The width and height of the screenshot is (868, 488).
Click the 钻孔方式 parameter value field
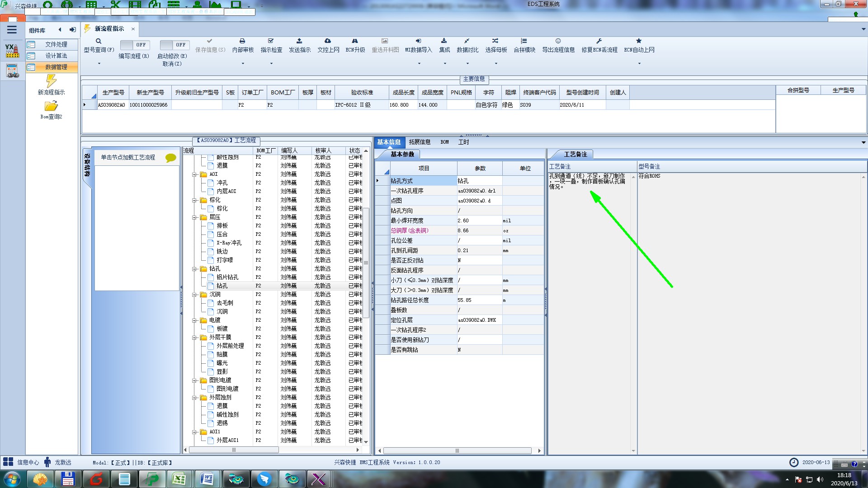479,181
